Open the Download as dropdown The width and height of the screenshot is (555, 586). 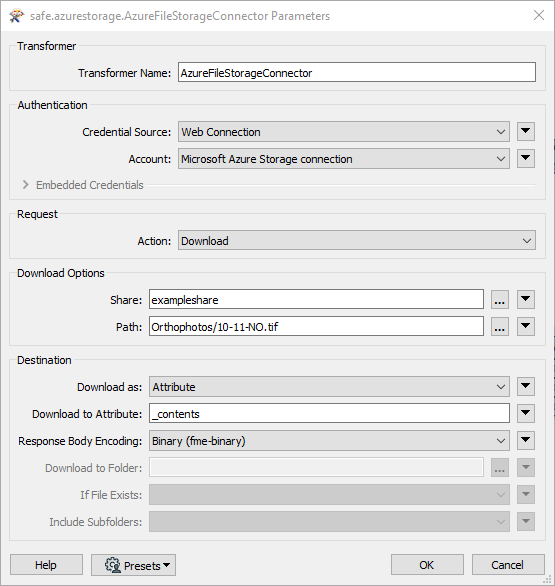(x=329, y=386)
